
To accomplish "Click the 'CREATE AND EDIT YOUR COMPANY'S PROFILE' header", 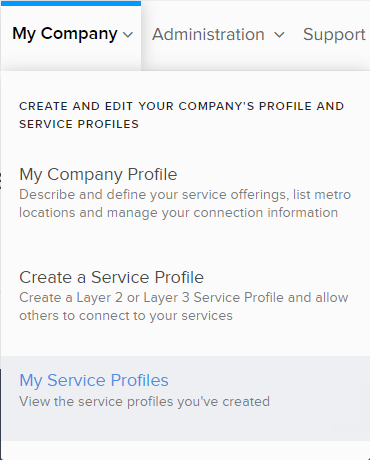I will 181,106.
